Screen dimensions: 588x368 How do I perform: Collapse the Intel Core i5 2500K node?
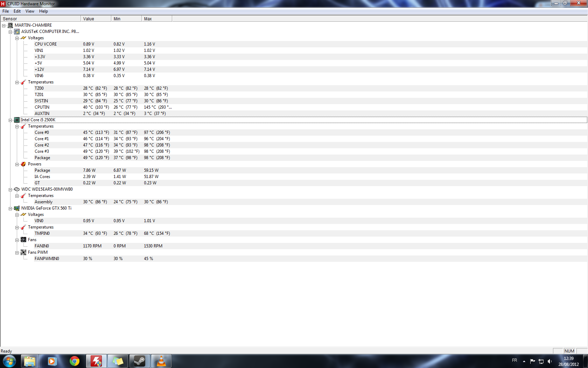click(x=10, y=120)
